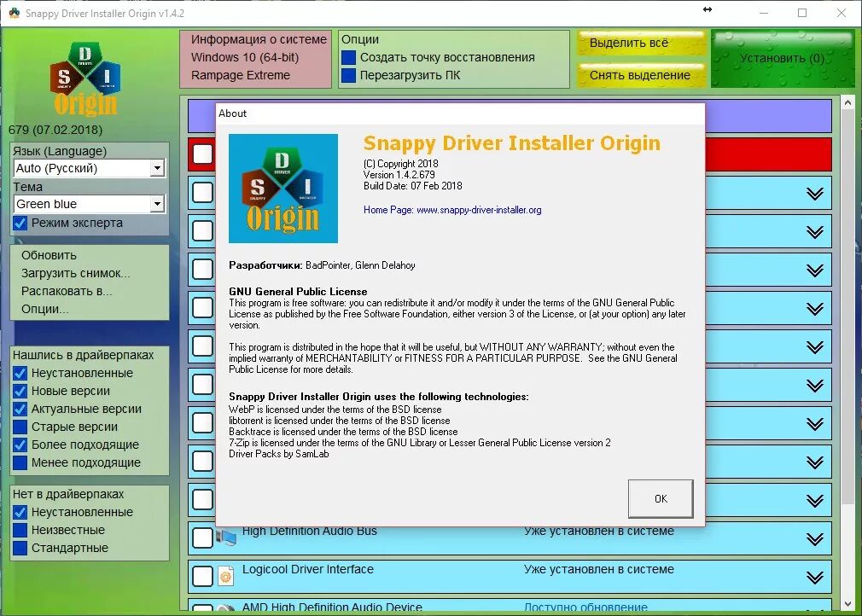Expand the first blue driver row below the red row

815,194
